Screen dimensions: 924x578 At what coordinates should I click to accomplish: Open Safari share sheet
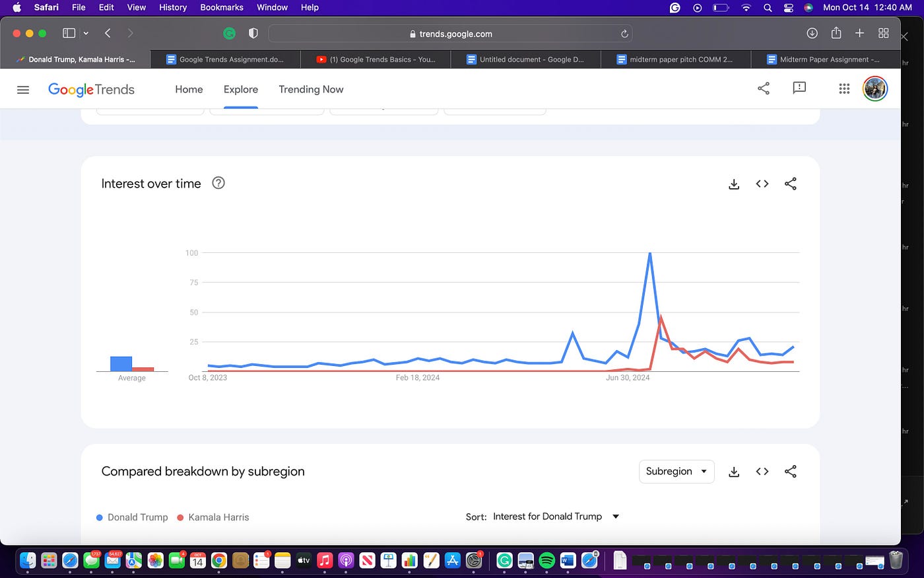click(x=836, y=32)
